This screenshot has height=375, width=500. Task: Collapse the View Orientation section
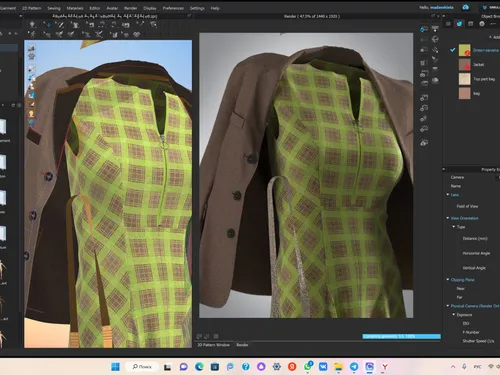pos(448,218)
